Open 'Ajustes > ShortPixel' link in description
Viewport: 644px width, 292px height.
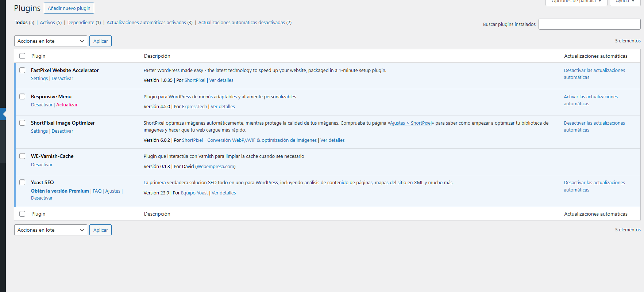(410, 123)
